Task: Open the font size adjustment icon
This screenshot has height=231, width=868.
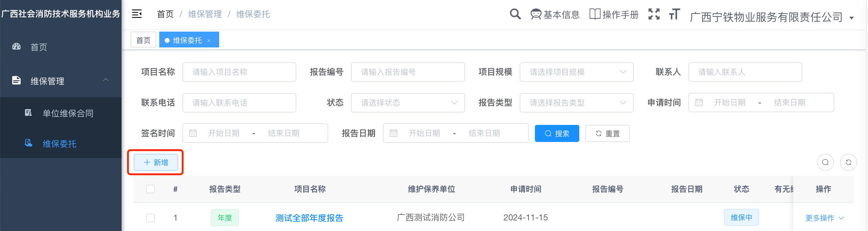Action: [675, 14]
